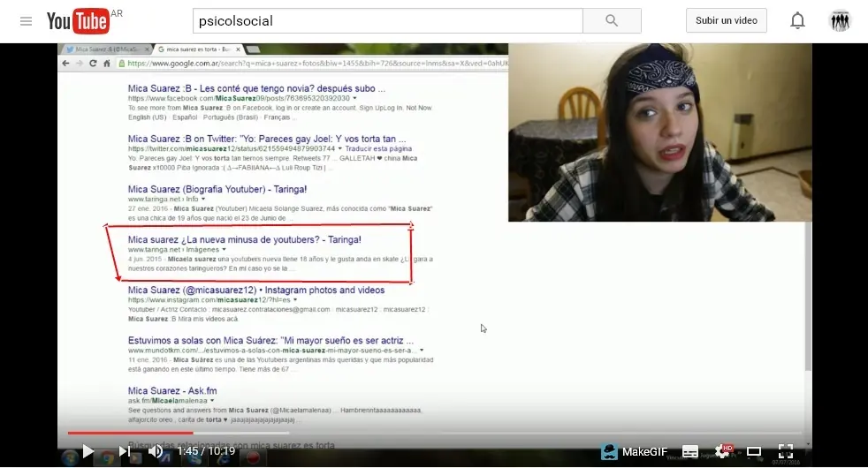The image size is (868, 468).
Task: Open a new browser tab in the recording
Action: click(x=253, y=49)
